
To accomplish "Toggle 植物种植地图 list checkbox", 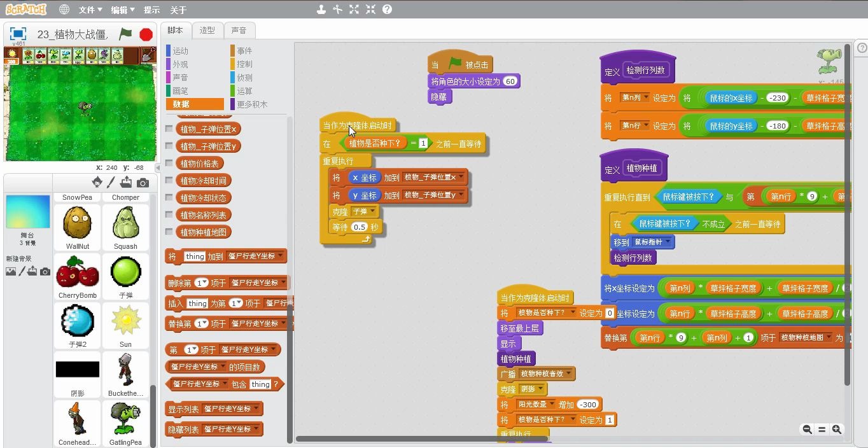I will 169,232.
